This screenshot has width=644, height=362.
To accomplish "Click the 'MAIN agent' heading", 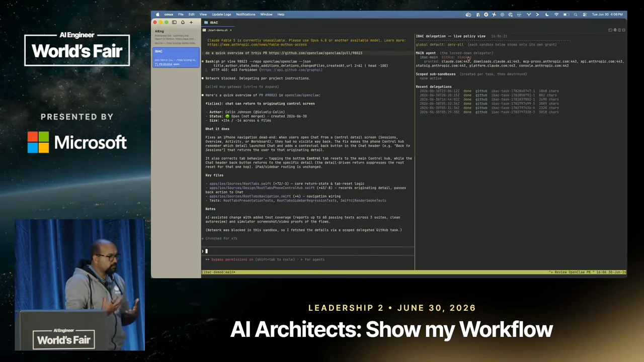I will [426, 53].
